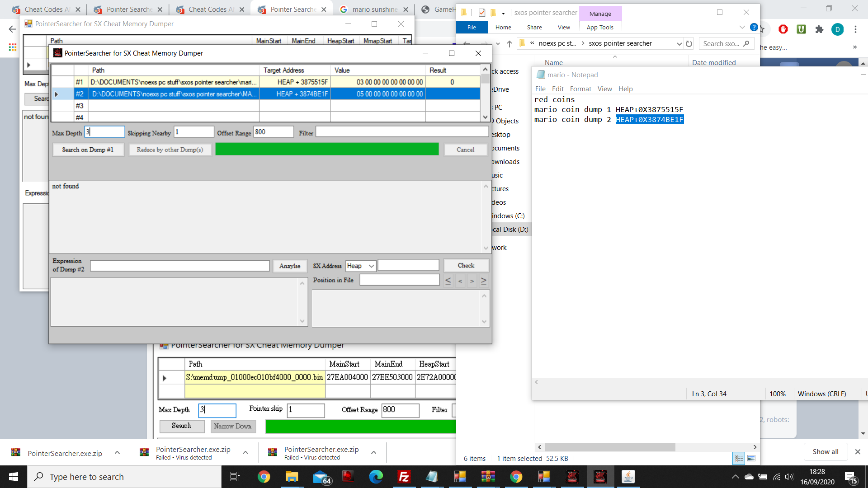Switch Explorer to details view icon
The height and width of the screenshot is (488, 868).
739,458
